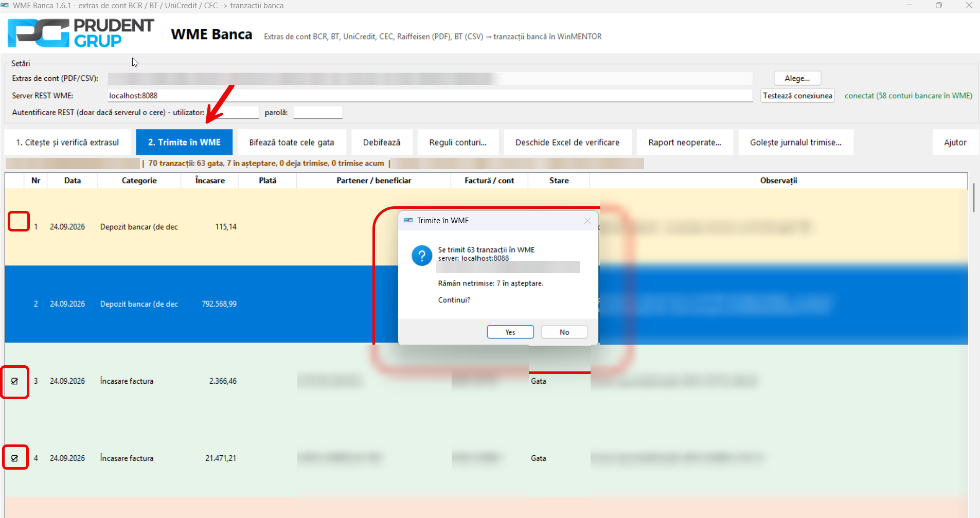The image size is (980, 518).
Task: Select amount 115,14 in row 1
Action: coord(226,227)
